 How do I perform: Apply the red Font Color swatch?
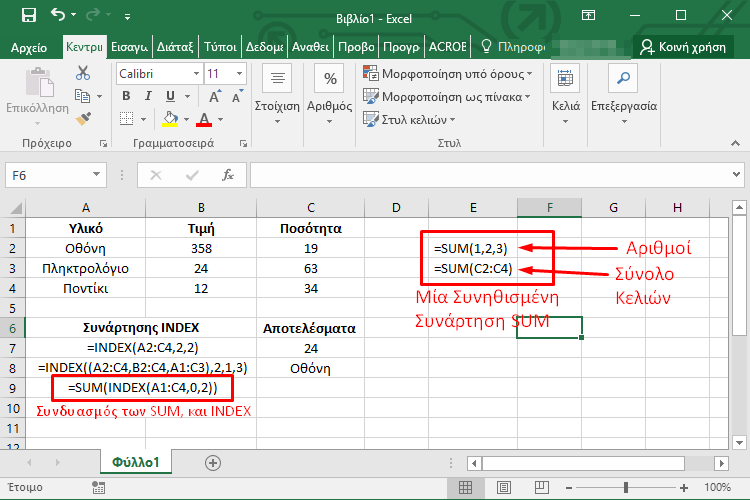tap(204, 119)
